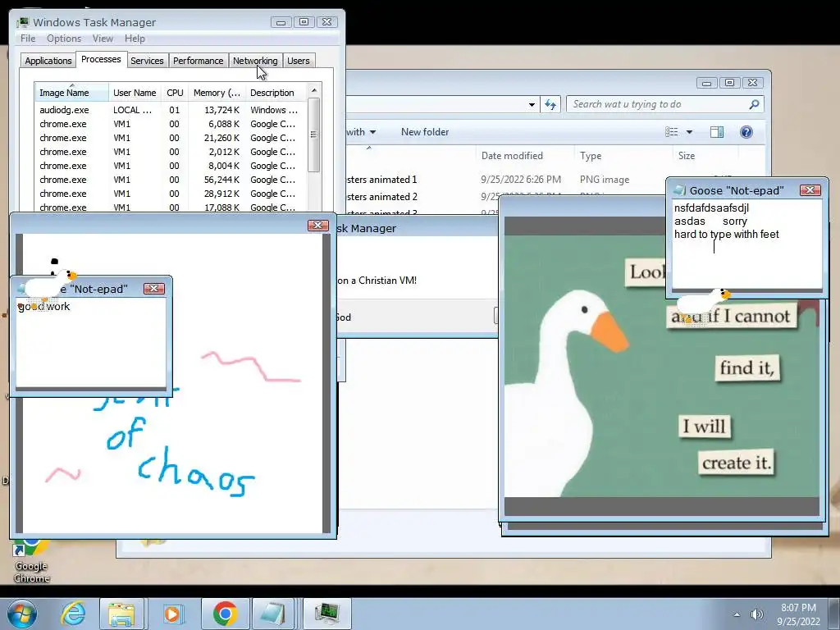
Task: Sort processes by Memory column
Action: pyautogui.click(x=217, y=93)
